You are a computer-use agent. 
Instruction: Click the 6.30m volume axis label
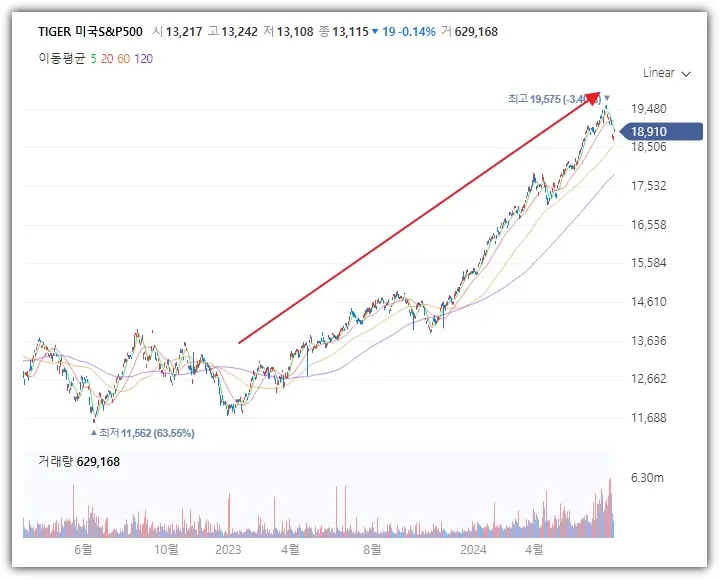click(648, 478)
